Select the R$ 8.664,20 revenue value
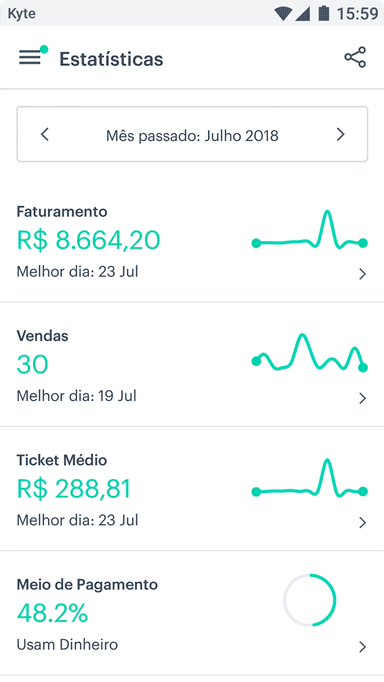 tap(89, 240)
